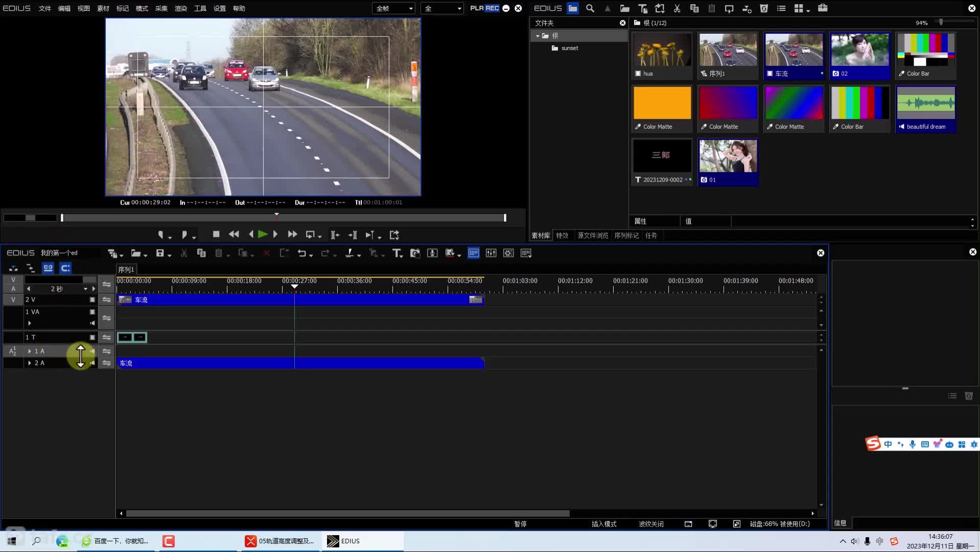The width and height of the screenshot is (980, 552).
Task: Open the timeline Save project icon
Action: pos(160,253)
